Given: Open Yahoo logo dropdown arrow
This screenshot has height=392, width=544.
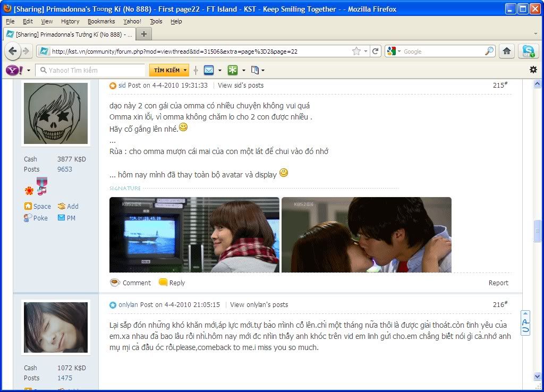Looking at the screenshot, I should (x=29, y=71).
